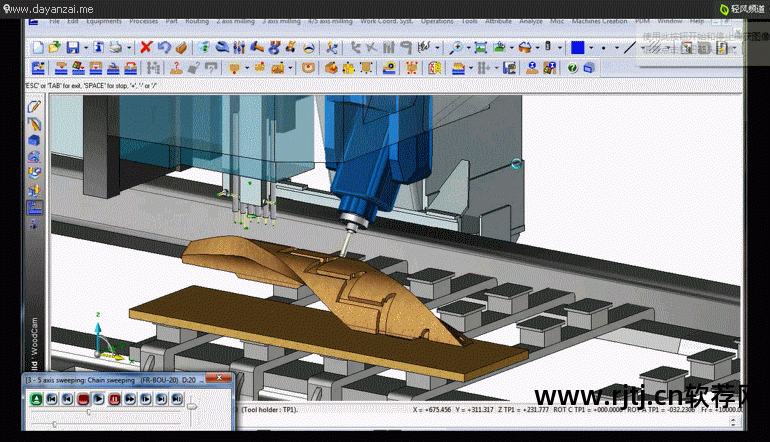The width and height of the screenshot is (770, 442).
Task: Click the blue Information icon
Action: (x=99, y=48)
